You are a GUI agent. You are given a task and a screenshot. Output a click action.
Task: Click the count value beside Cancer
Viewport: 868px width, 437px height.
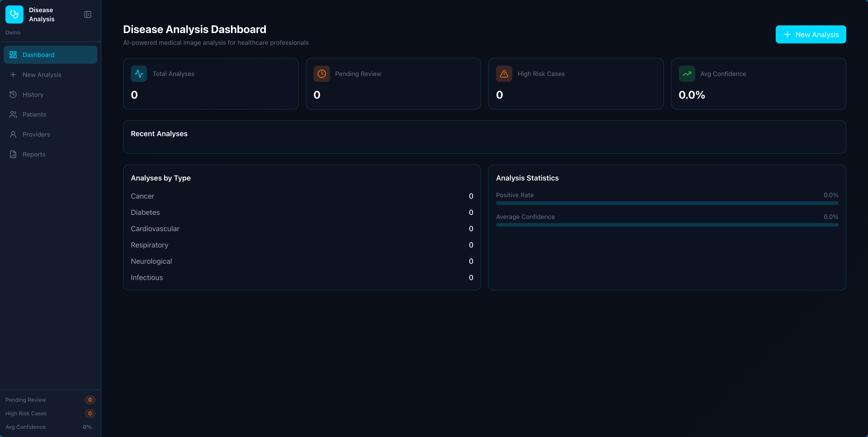[x=471, y=196]
